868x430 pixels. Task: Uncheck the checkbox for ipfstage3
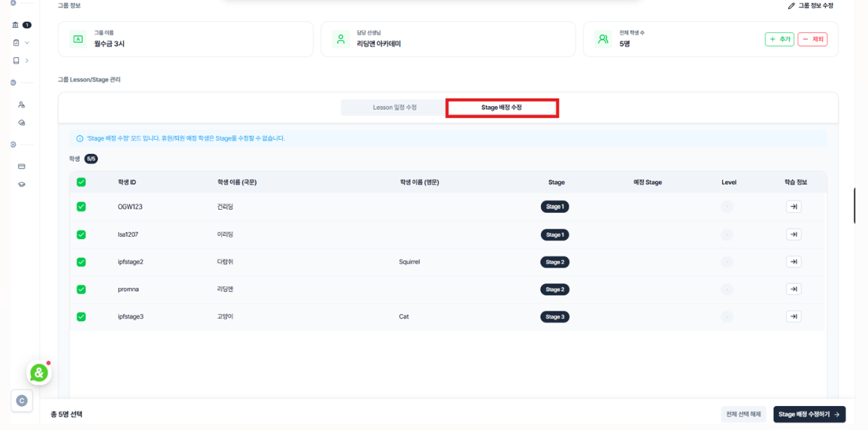pos(80,316)
